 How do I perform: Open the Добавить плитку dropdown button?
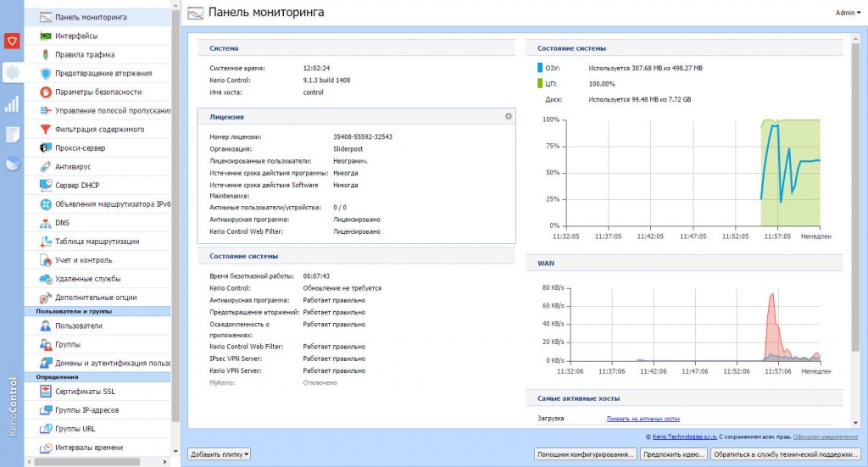220,454
